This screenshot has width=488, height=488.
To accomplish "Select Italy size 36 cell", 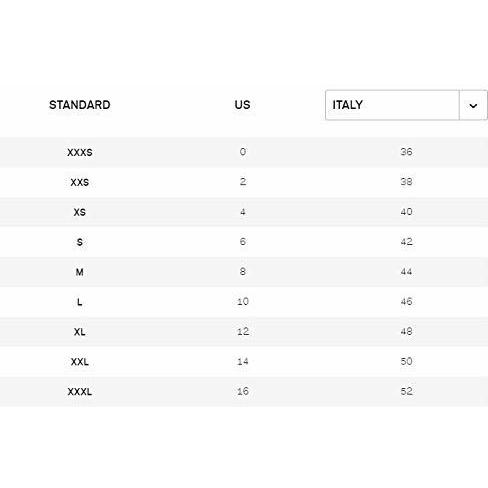I will point(406,152).
